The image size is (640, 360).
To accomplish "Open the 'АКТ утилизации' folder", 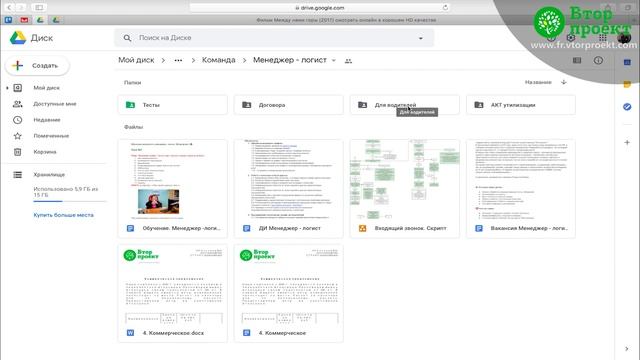I will click(521, 105).
